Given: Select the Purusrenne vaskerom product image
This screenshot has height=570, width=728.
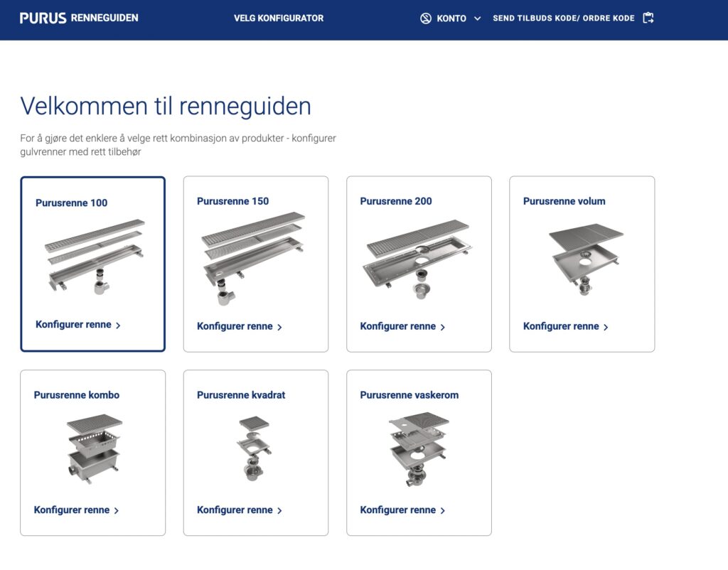Looking at the screenshot, I should tap(419, 449).
